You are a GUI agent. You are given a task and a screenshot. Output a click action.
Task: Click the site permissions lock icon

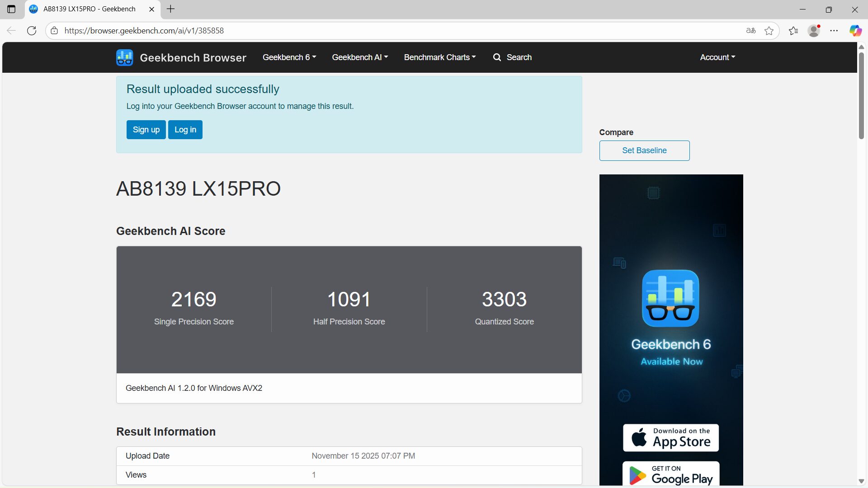[54, 31]
